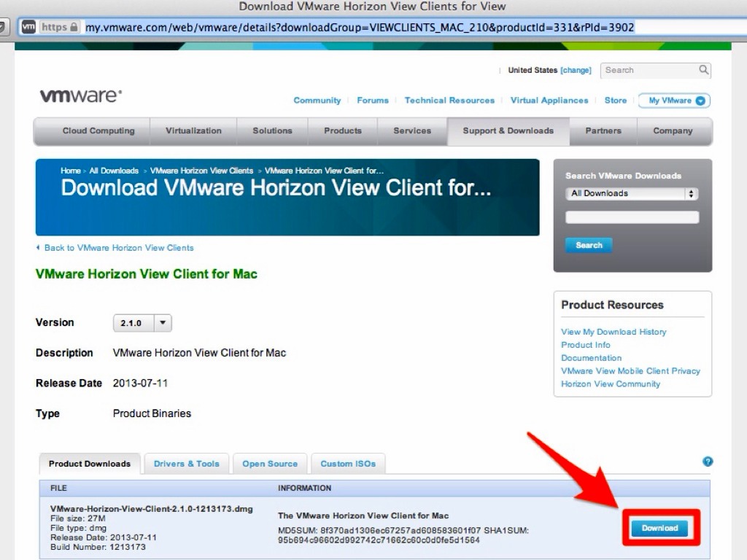This screenshot has height=560, width=747.
Task: Switch to the Open Source tab
Action: pyautogui.click(x=270, y=464)
